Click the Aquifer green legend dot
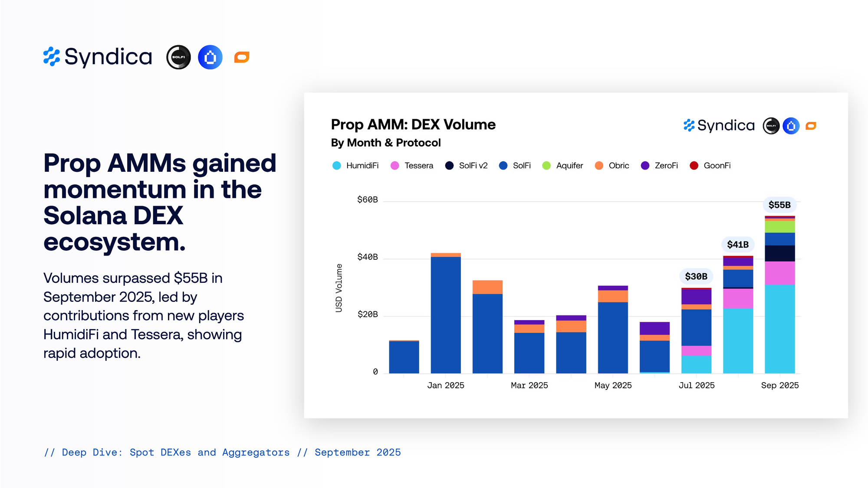Viewport: 868px width, 488px height. 546,166
